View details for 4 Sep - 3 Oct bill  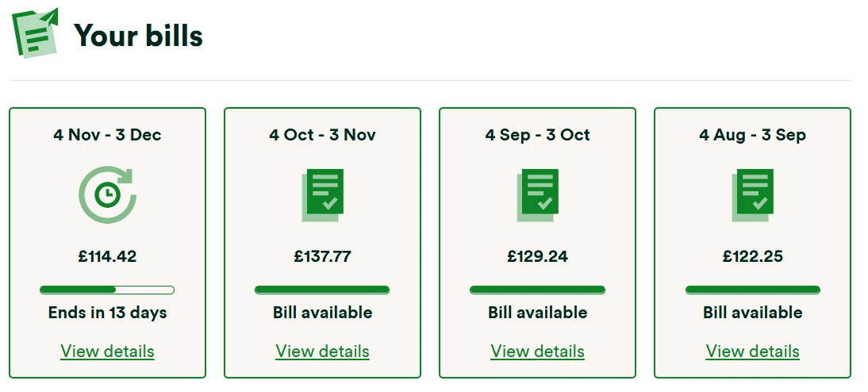coord(537,351)
